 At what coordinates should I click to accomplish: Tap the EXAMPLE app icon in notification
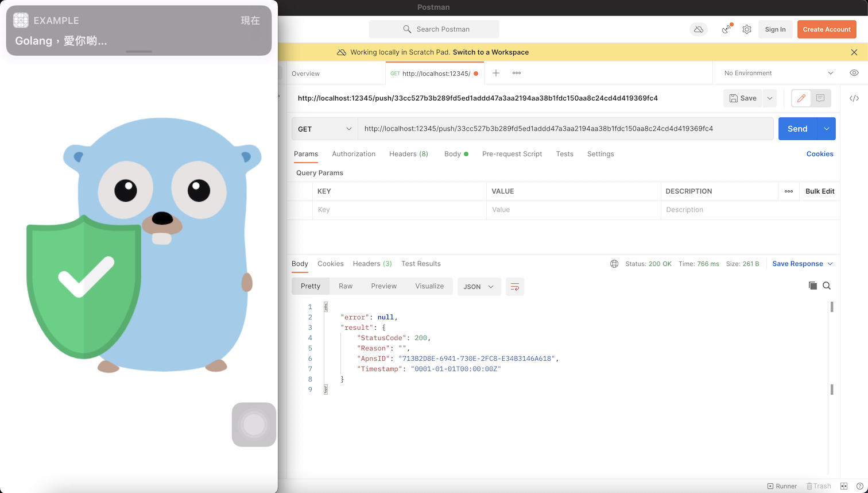pos(21,20)
